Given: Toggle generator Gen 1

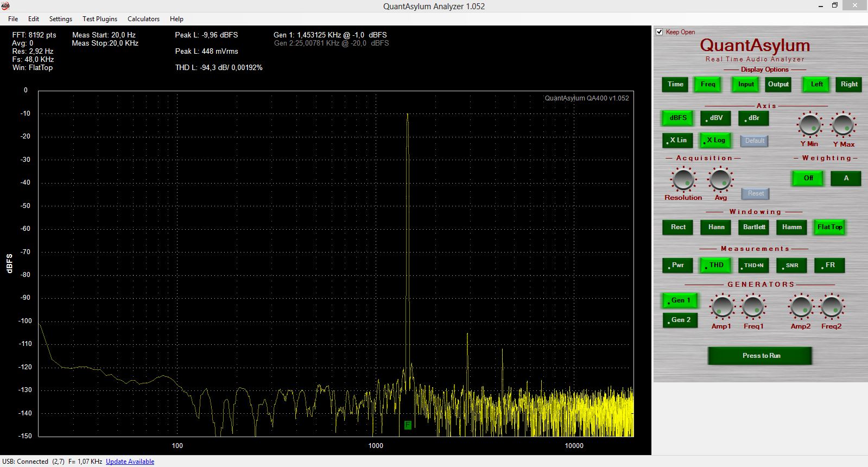Looking at the screenshot, I should 680,300.
